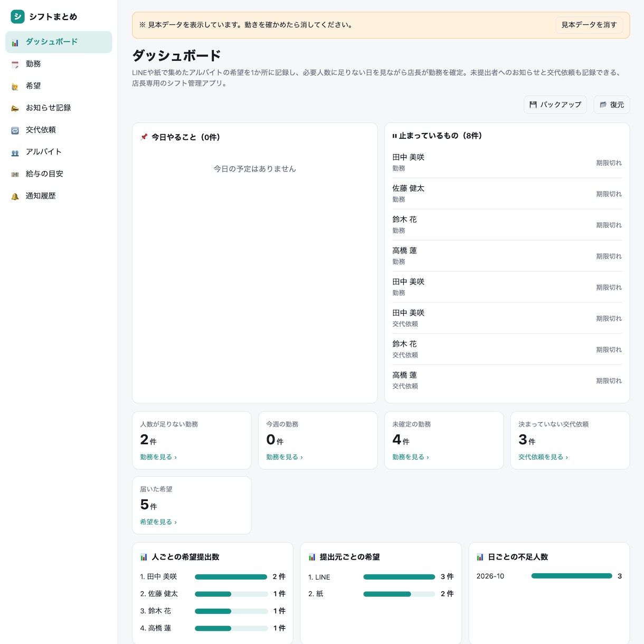The height and width of the screenshot is (644, 644).
Task: Open the 希望 section
Action: click(59, 86)
